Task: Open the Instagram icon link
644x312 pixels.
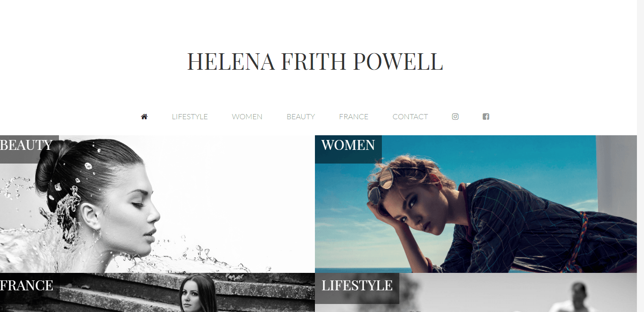Action: tap(455, 116)
